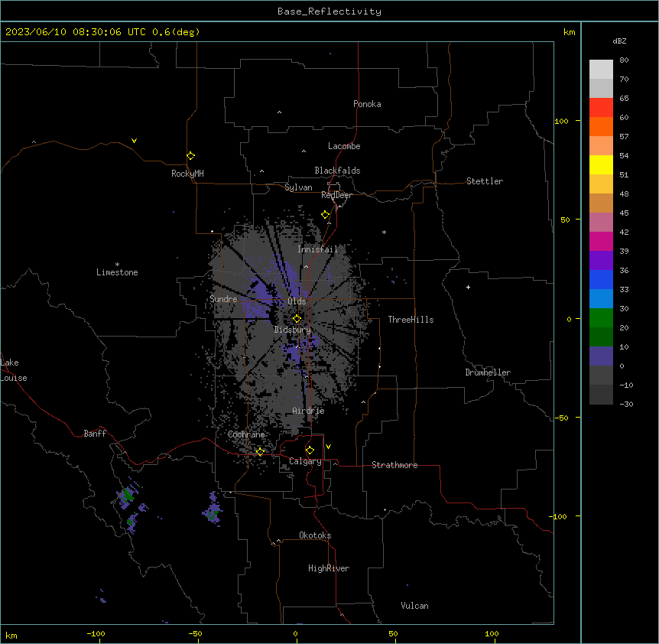Click the dark gray -10 dBZ legend swatch

coord(601,395)
